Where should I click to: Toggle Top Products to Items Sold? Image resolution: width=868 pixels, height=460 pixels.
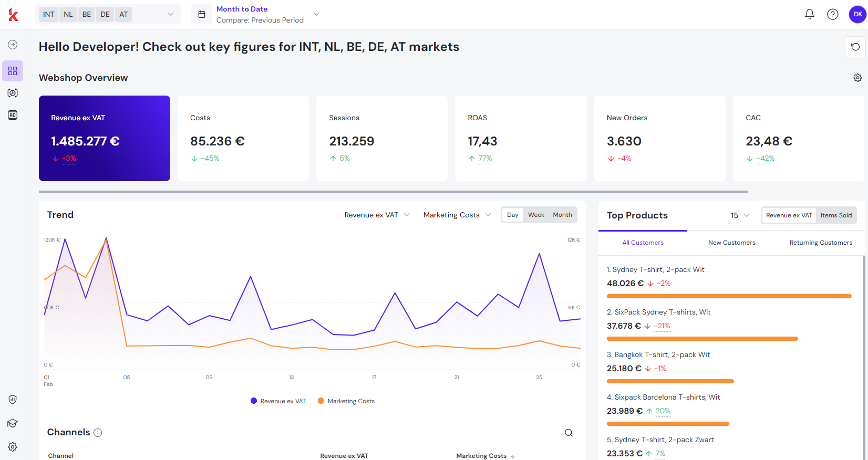836,215
